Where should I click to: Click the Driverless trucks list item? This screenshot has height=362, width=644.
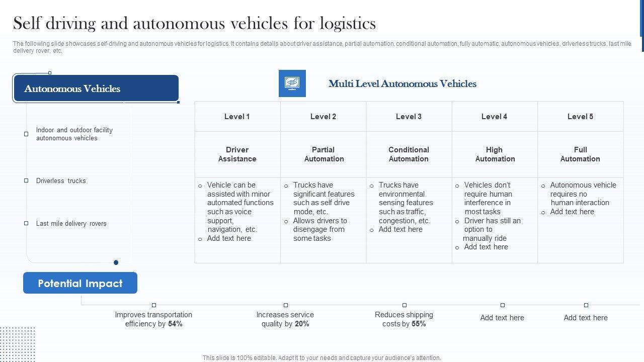click(61, 180)
